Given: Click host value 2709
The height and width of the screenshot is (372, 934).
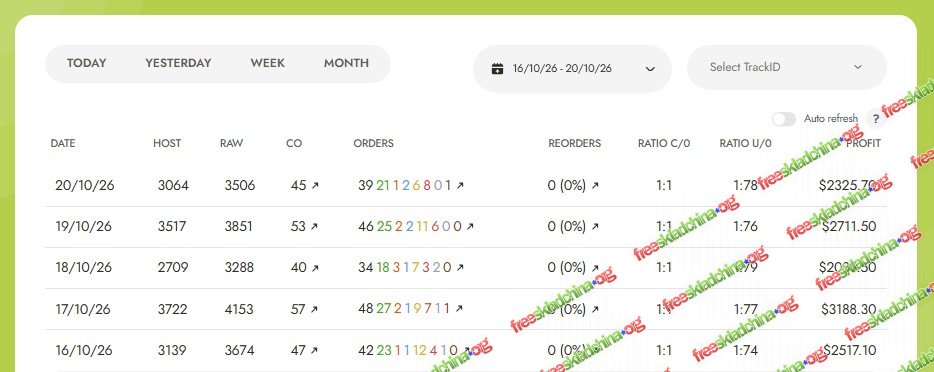Looking at the screenshot, I should point(173,268).
